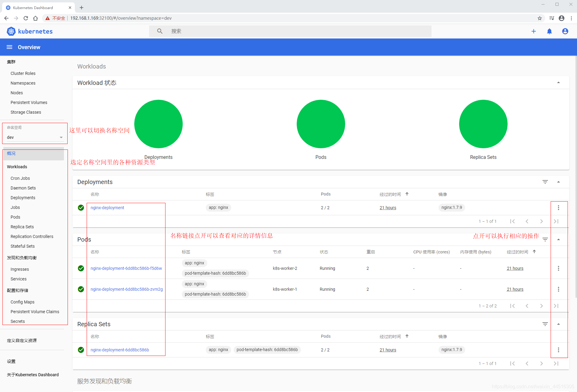Viewport: 577px width, 392px height.
Task: Click the search magnifier icon
Action: click(x=160, y=31)
